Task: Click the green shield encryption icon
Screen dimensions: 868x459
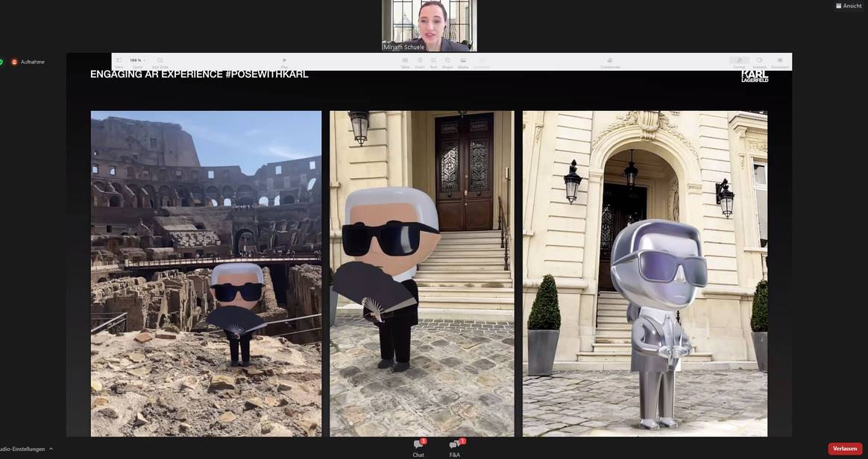Action: tap(1, 62)
